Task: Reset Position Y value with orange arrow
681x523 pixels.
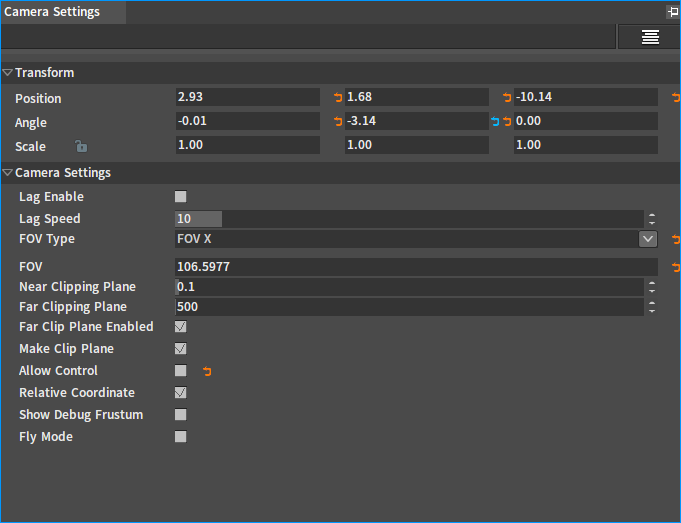Action: 507,97
